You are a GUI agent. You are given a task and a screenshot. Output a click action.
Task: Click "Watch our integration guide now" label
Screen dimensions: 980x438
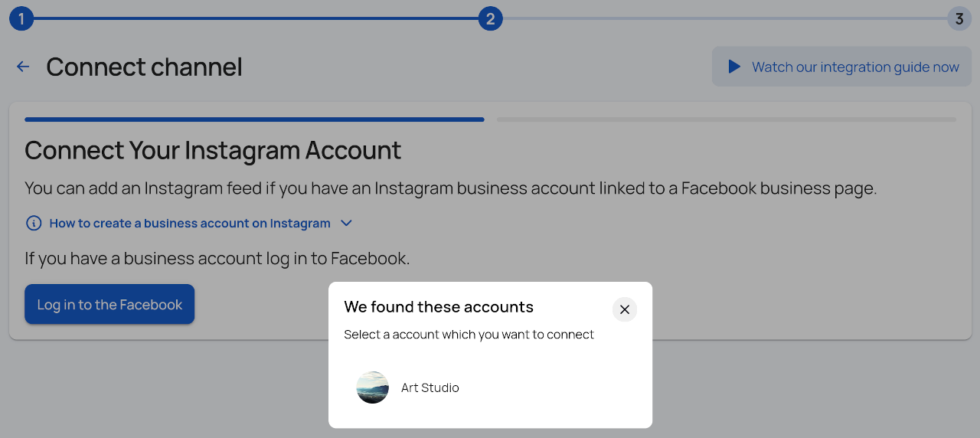tap(855, 67)
